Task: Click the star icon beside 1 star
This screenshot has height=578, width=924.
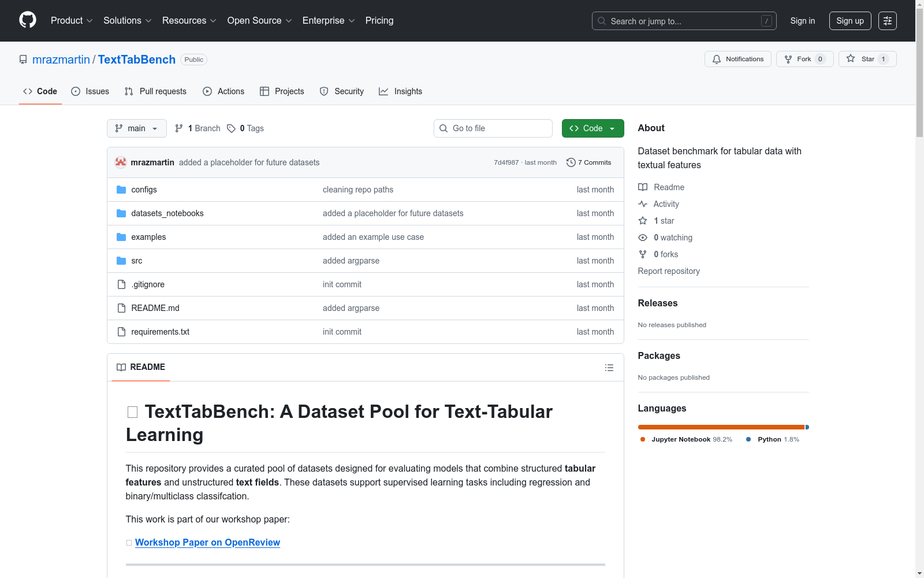Action: (643, 221)
